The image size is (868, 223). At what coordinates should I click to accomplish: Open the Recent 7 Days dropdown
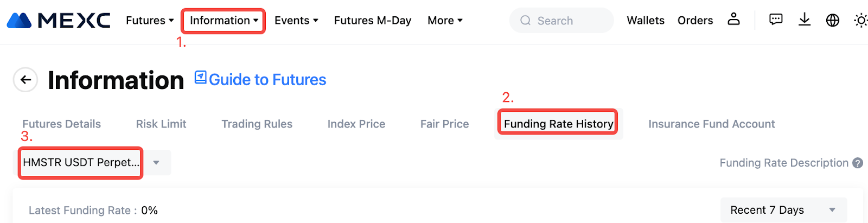click(x=783, y=210)
